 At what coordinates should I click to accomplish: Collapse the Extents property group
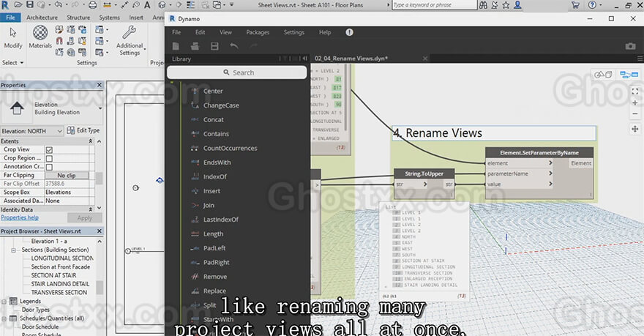tap(90, 141)
